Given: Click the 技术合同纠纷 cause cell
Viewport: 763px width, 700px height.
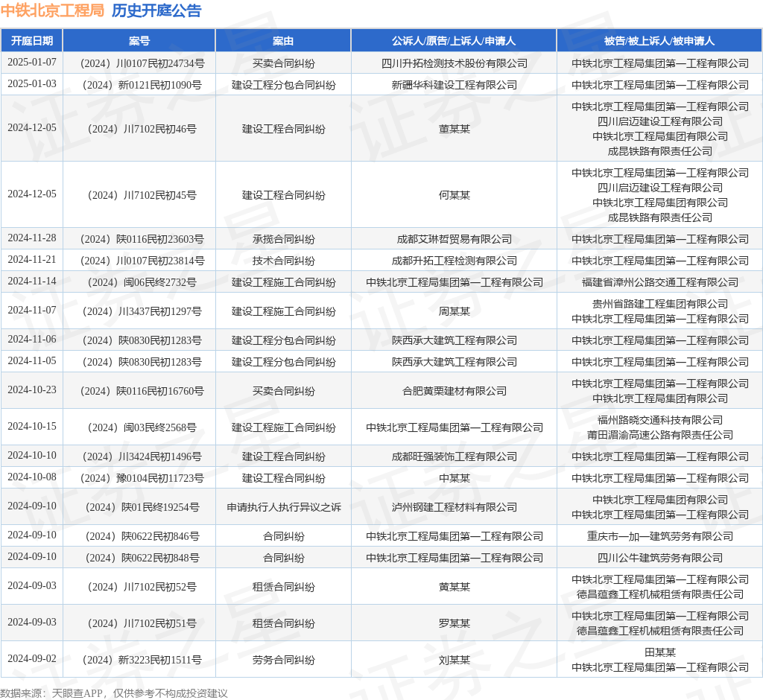Looking at the screenshot, I should [283, 260].
